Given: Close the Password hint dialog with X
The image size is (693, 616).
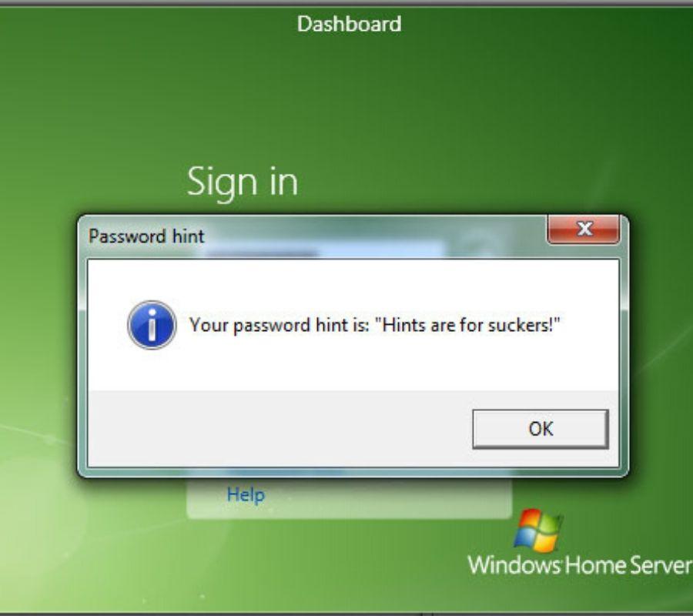Looking at the screenshot, I should click(584, 229).
